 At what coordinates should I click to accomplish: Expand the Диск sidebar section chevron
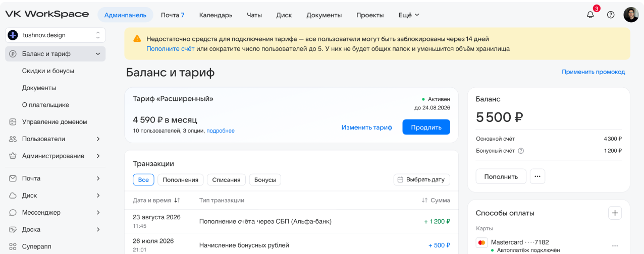[x=98, y=196]
